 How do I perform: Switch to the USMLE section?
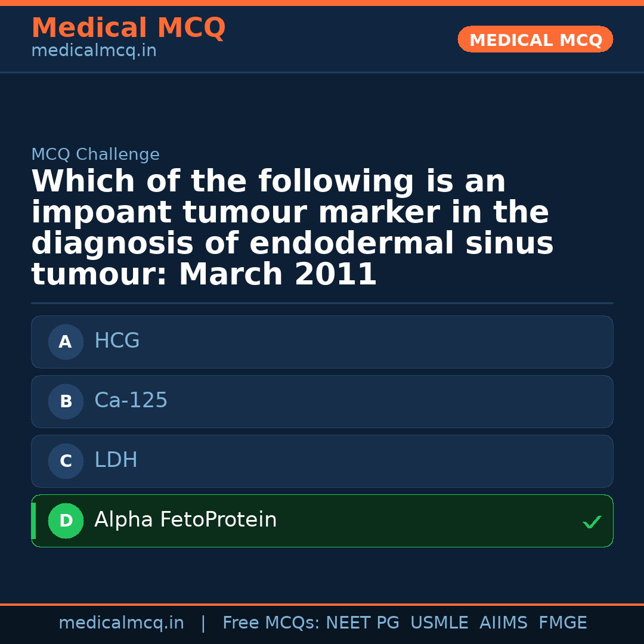(x=439, y=623)
